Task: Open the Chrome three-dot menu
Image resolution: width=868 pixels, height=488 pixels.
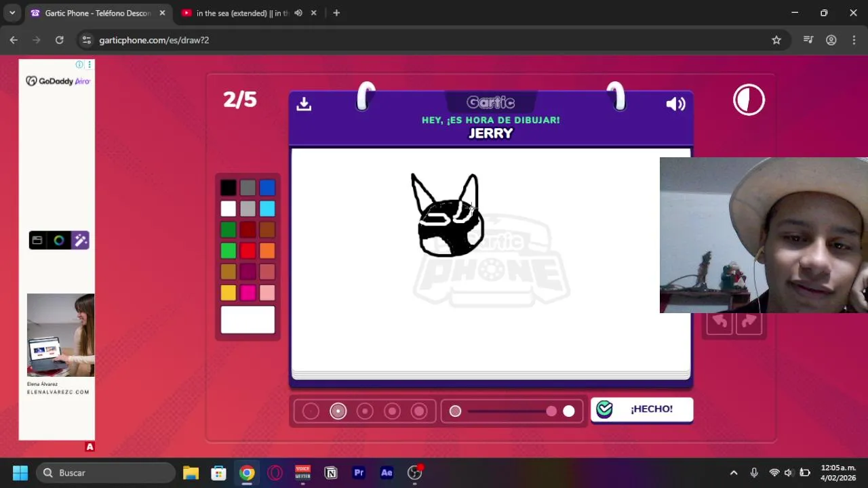Action: (854, 40)
